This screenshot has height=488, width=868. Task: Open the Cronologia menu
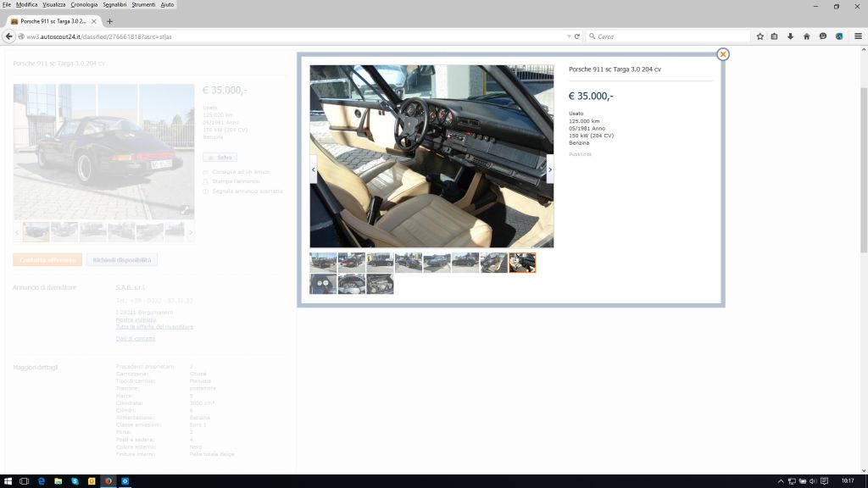point(84,4)
